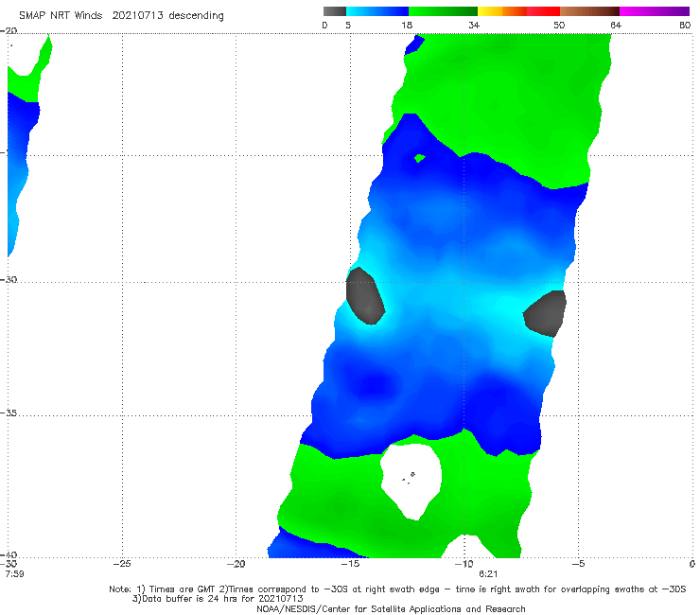The height and width of the screenshot is (615, 700).
Task: Click the right gray low-wind patch on swath edge
Action: tap(545, 313)
